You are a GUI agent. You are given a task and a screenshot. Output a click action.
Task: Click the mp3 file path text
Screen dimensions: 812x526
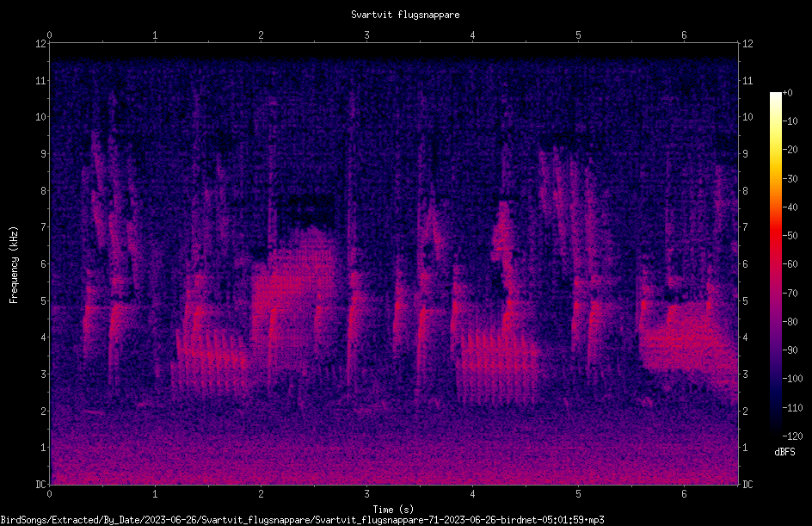click(x=303, y=520)
